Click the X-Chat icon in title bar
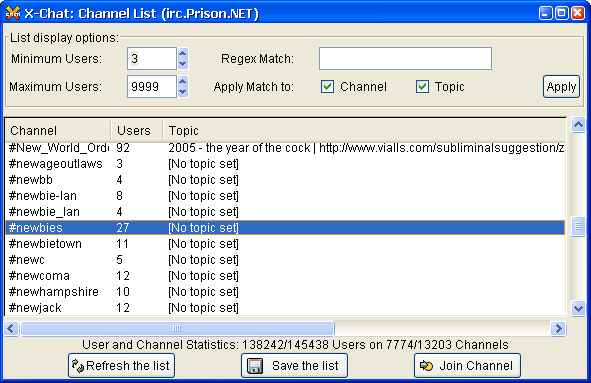 [x=13, y=13]
